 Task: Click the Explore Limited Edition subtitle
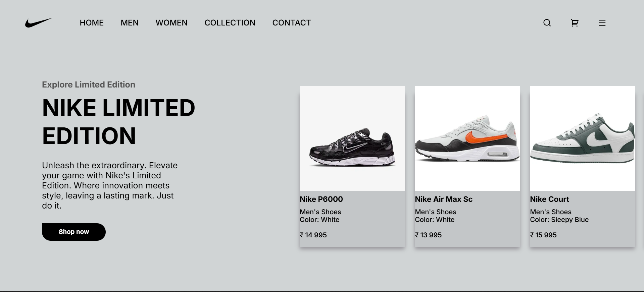click(89, 84)
